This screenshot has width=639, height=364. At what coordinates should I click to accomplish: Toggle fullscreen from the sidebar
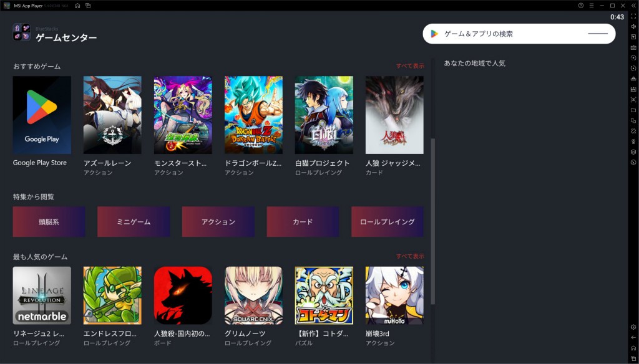coord(633,16)
